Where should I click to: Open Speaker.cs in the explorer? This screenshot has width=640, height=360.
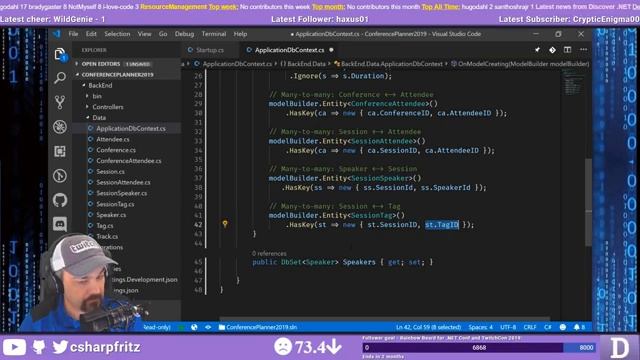point(111,215)
